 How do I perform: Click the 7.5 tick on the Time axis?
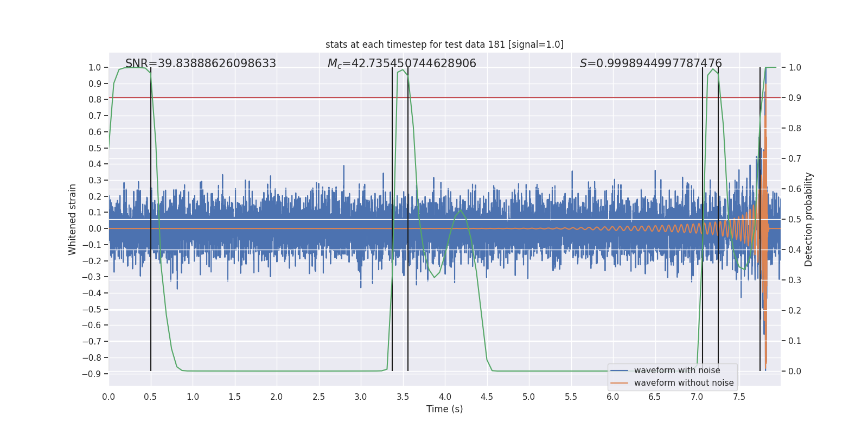click(x=739, y=397)
